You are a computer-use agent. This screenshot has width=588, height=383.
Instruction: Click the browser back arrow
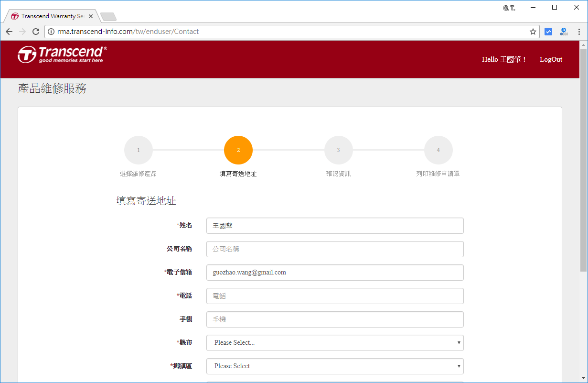pos(9,32)
